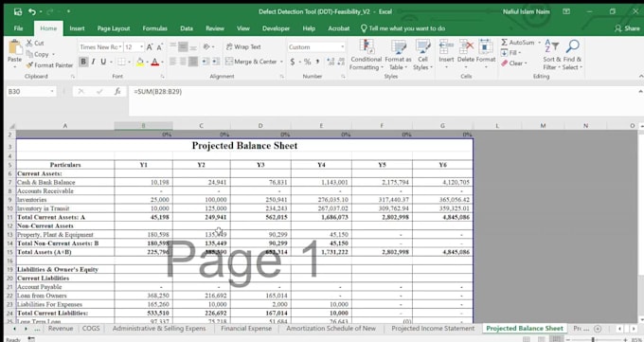Open Format as Table gallery
The width and height of the screenshot is (644, 342).
pos(398,56)
